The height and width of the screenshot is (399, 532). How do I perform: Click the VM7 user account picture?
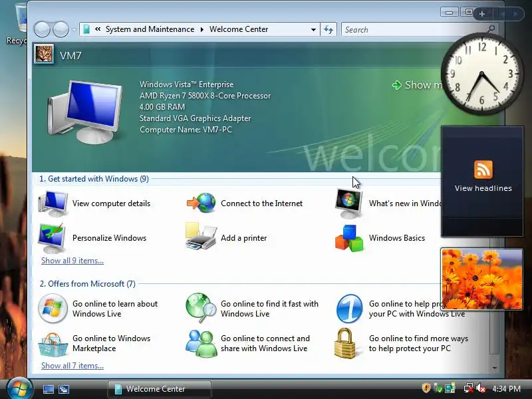(44, 54)
